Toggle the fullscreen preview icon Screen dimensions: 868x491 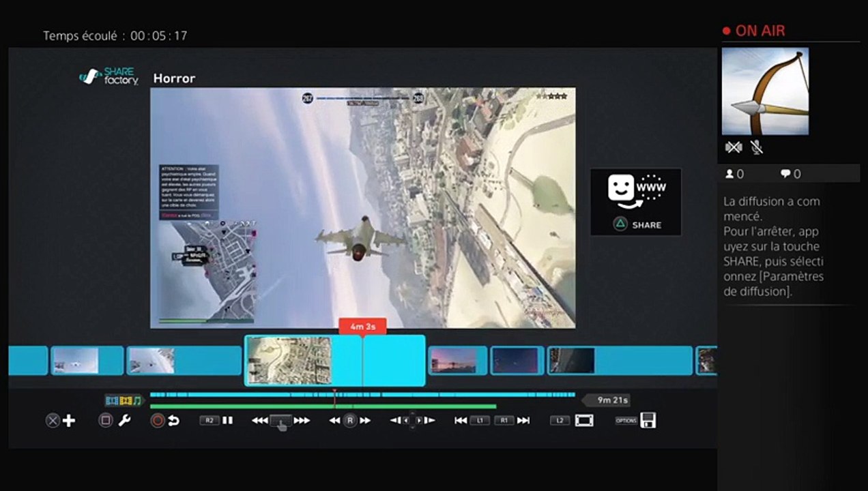click(584, 421)
